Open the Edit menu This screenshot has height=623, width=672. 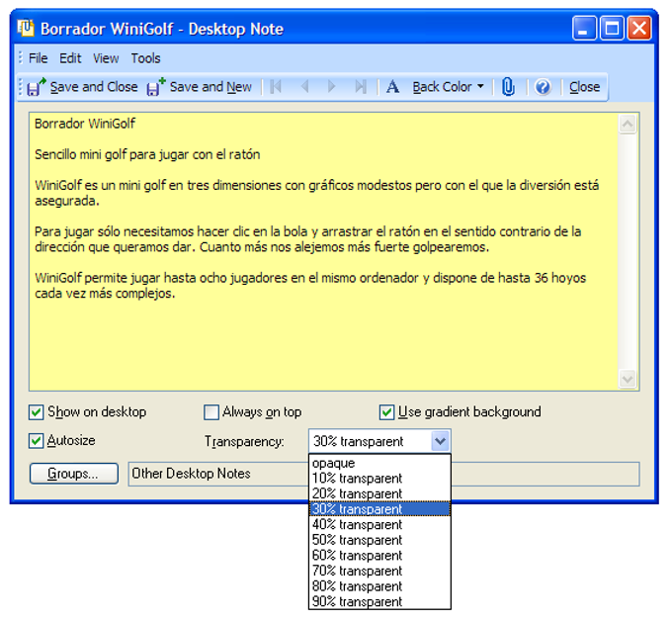[x=70, y=58]
